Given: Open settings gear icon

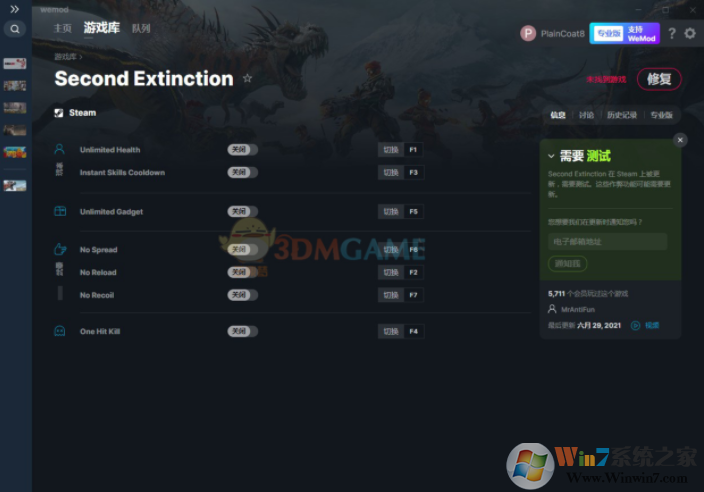Looking at the screenshot, I should 690,33.
